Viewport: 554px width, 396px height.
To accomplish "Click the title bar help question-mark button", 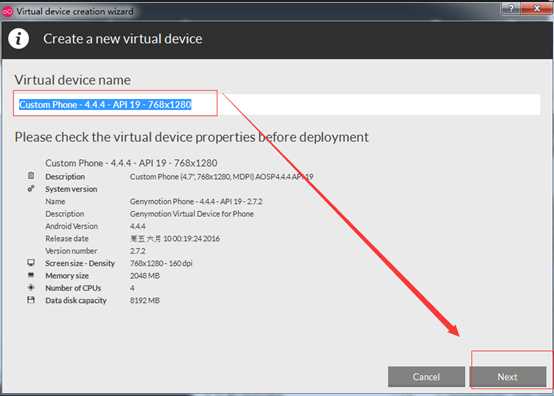I will click(511, 9).
